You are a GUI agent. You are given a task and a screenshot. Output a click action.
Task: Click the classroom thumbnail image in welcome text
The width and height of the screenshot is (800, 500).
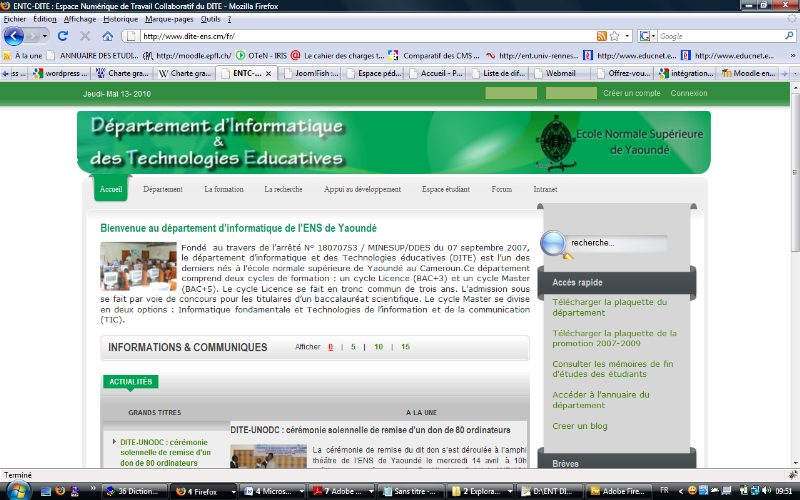pyautogui.click(x=137, y=266)
